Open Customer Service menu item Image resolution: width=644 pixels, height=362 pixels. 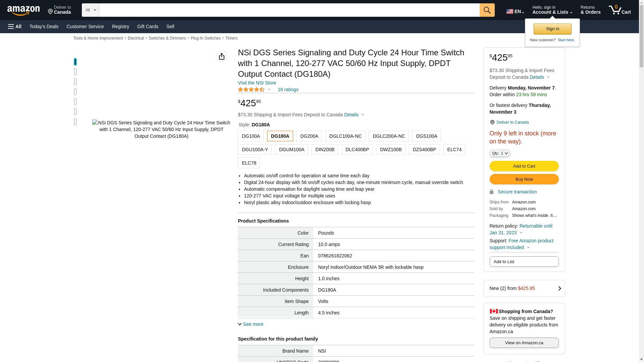85,26
